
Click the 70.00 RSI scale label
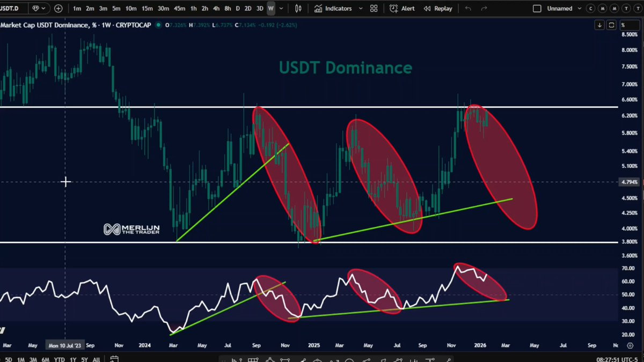point(628,268)
